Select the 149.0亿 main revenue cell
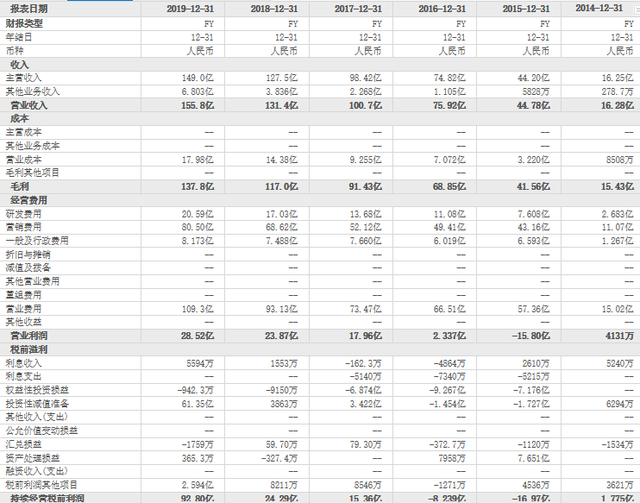 [x=198, y=78]
